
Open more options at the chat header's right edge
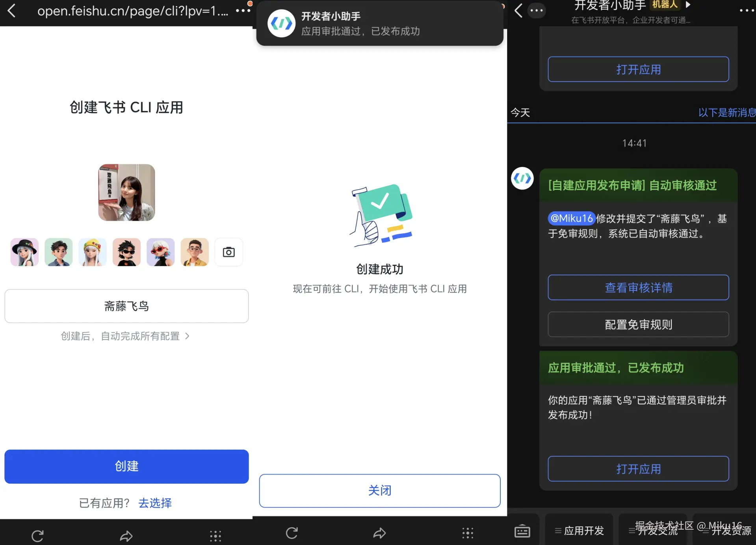tap(747, 11)
